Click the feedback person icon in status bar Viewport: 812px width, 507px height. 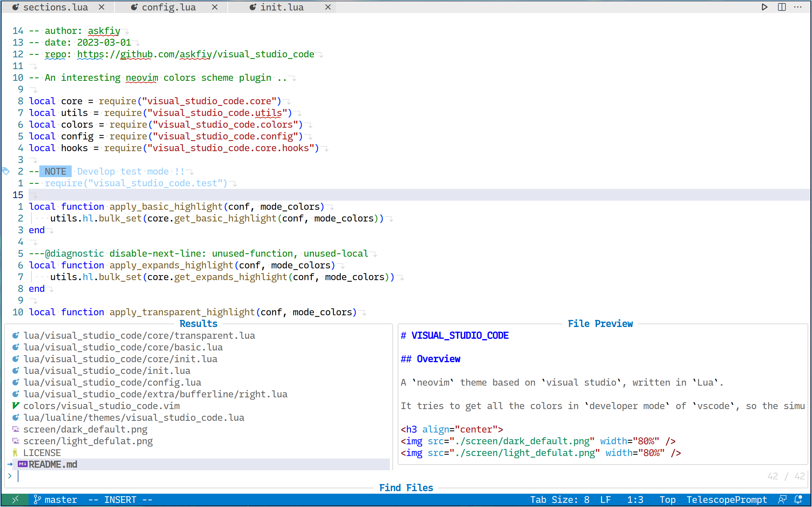coord(782,500)
